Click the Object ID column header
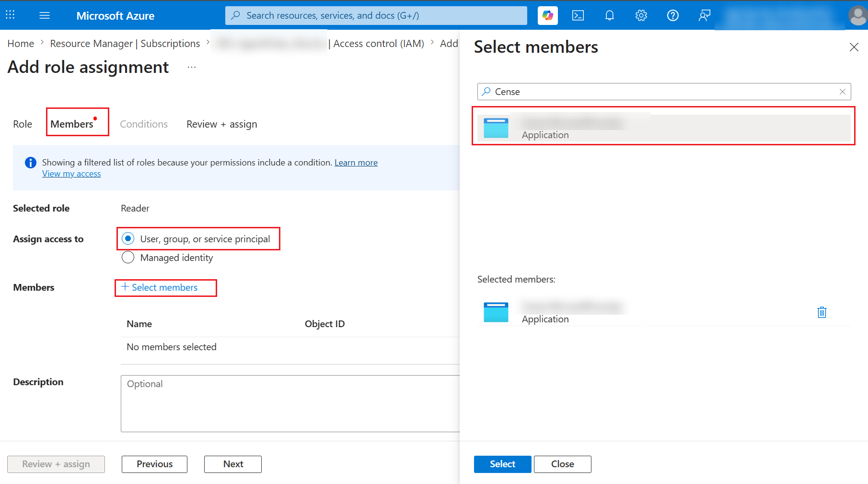 324,324
